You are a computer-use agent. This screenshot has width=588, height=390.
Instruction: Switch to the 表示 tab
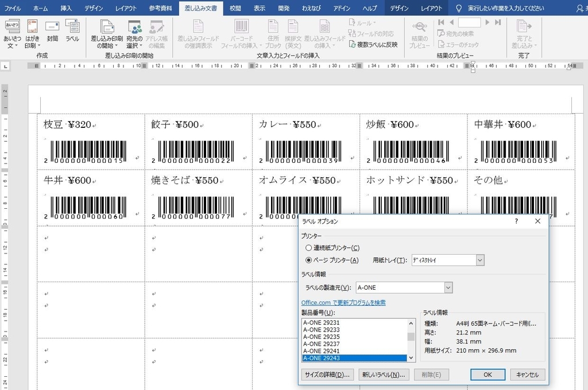pyautogui.click(x=259, y=8)
